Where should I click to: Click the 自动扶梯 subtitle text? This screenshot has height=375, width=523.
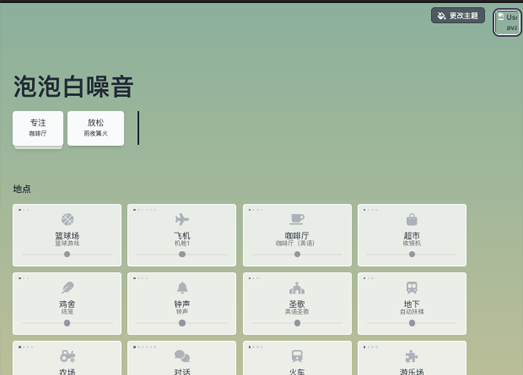412,312
